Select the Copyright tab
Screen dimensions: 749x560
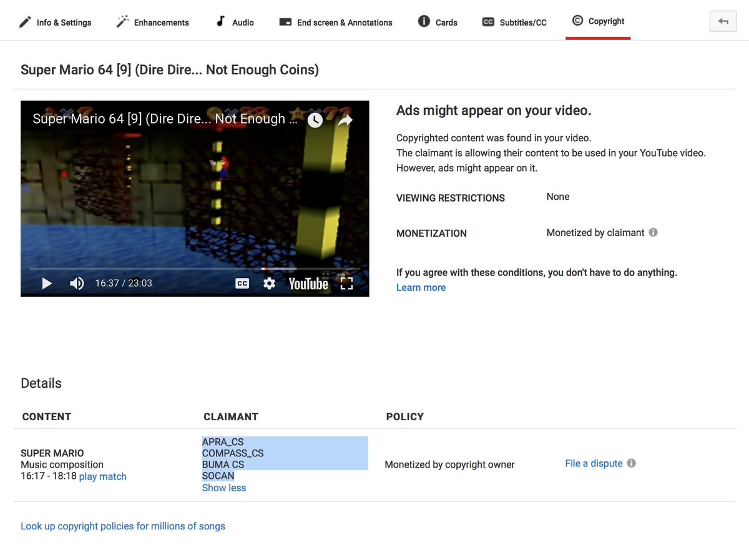coord(598,21)
